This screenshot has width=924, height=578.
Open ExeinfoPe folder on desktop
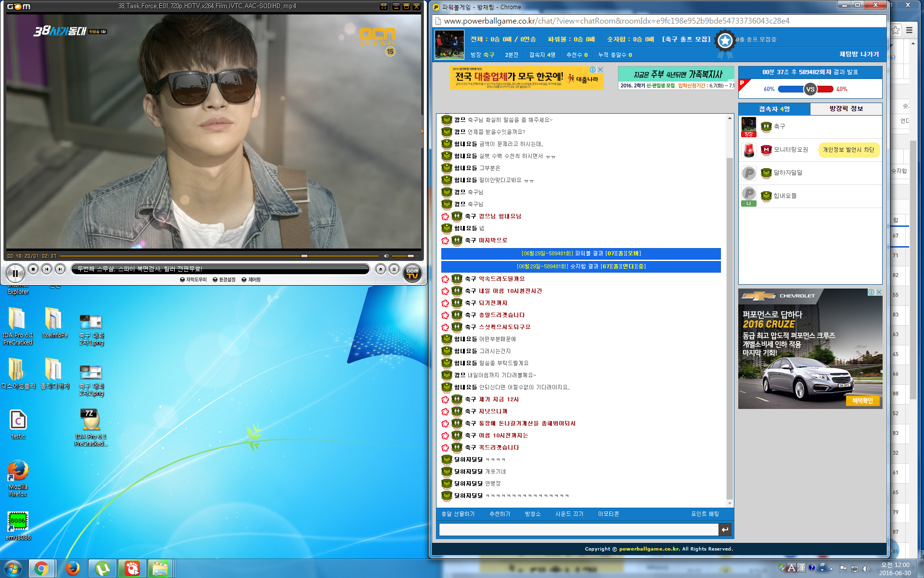pos(54,322)
